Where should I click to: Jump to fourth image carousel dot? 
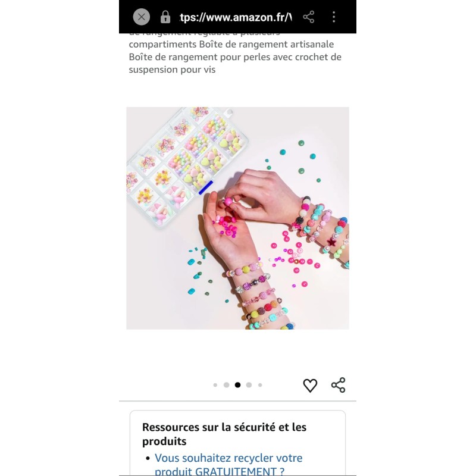pos(249,385)
